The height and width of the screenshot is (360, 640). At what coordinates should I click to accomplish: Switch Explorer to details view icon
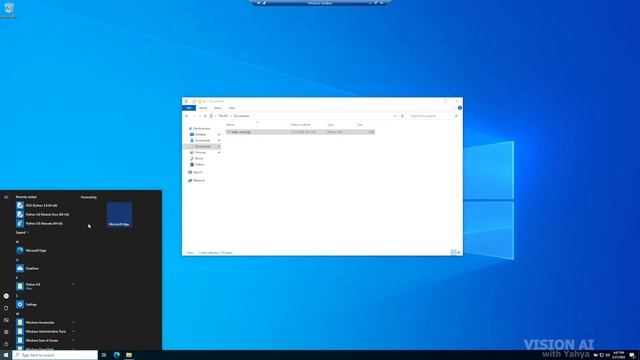tap(453, 253)
